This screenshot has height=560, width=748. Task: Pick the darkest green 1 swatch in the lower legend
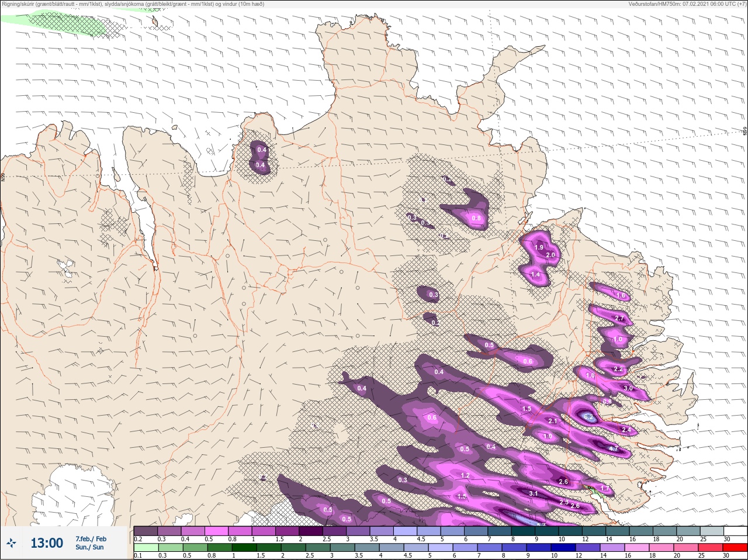point(244,548)
